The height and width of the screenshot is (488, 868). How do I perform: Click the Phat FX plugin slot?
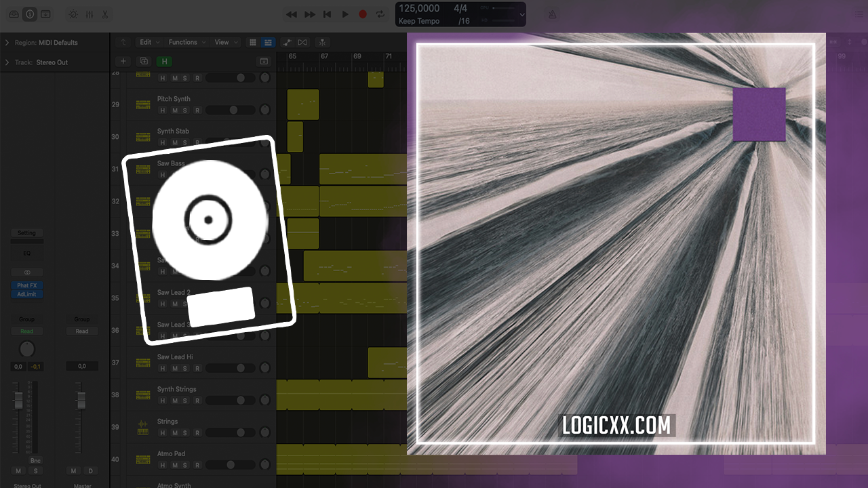coord(27,286)
